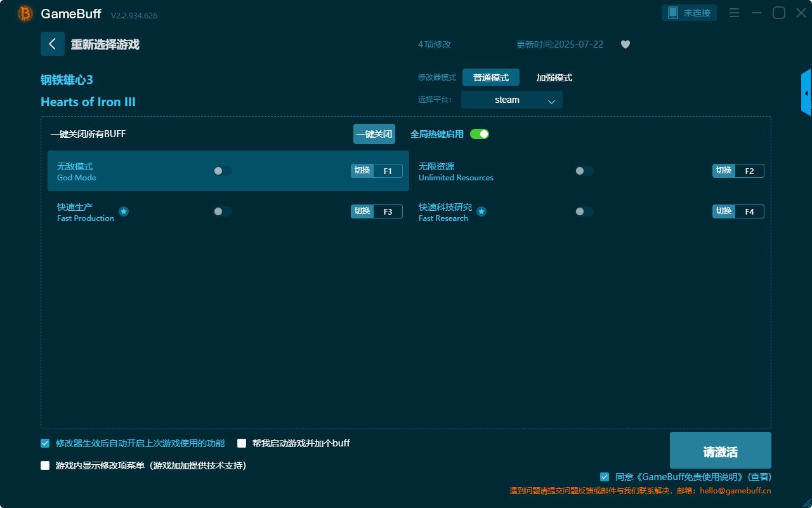812x508 pixels.
Task: Click the F1 hotkey field for God Mode
Action: 388,171
